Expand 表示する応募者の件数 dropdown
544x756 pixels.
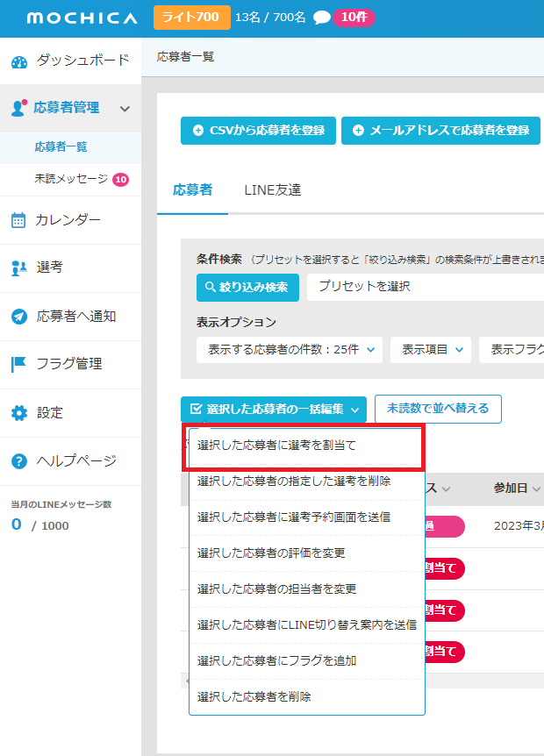tap(289, 349)
